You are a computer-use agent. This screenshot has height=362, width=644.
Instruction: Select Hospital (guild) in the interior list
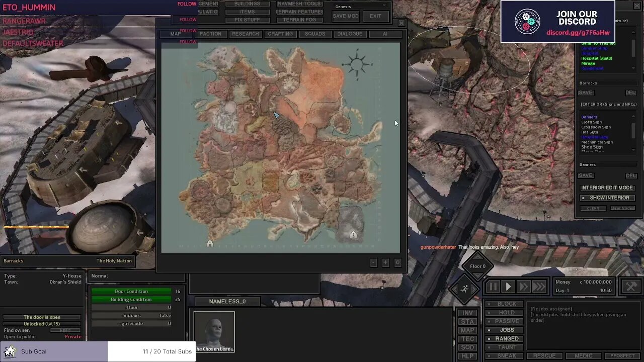click(x=596, y=58)
